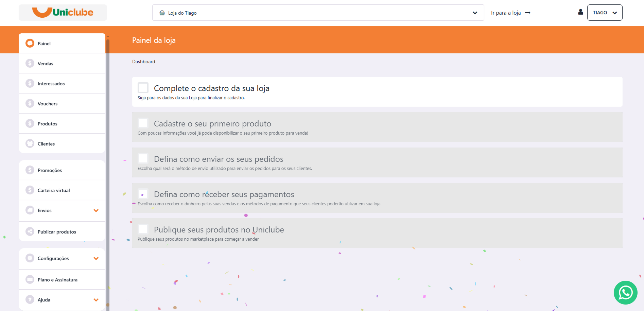Click the Plano e Assinatura card icon
Viewport: 644px width, 311px height.
pos(30,279)
